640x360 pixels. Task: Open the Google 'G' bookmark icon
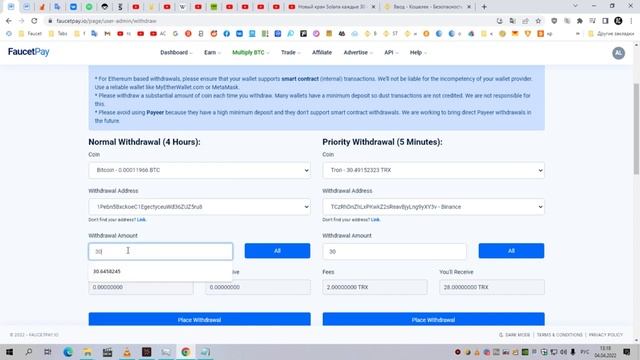pyautogui.click(x=176, y=34)
